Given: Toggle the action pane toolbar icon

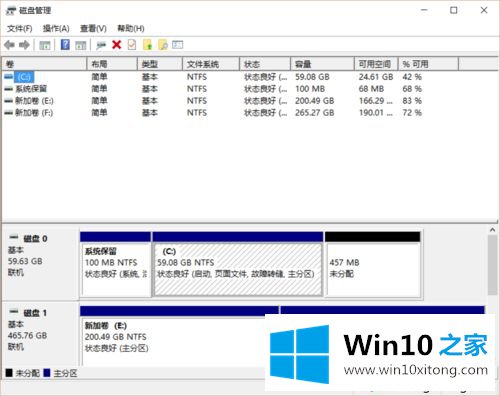Looking at the screenshot, I should tap(81, 45).
